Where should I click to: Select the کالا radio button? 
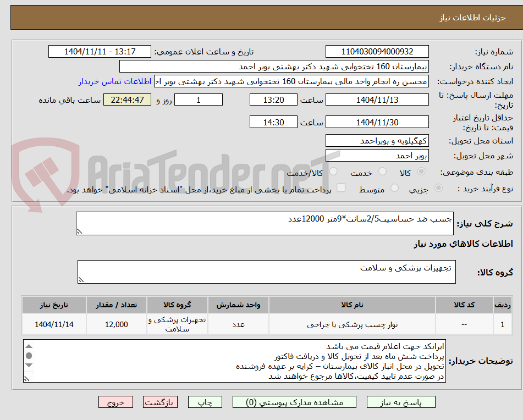pos(421,172)
